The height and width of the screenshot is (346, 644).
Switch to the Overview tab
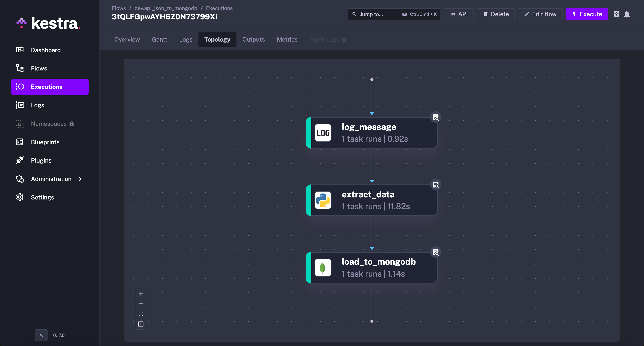127,39
